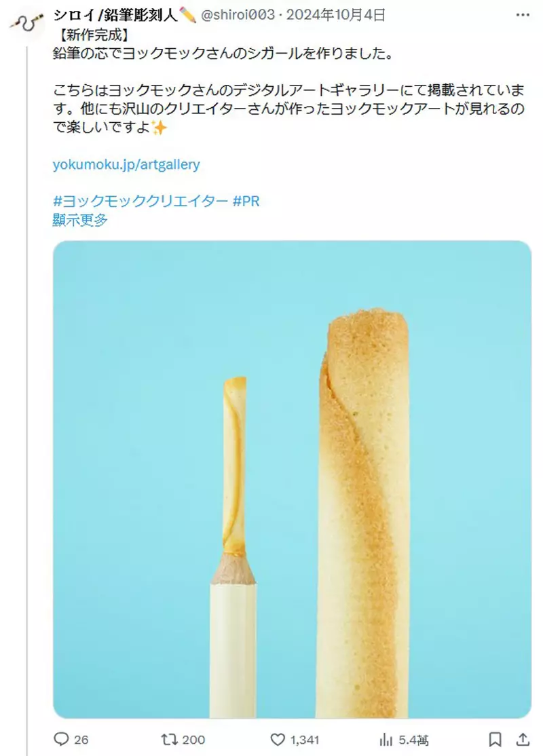Bookmark this post
This screenshot has width=543, height=756.
tap(495, 739)
